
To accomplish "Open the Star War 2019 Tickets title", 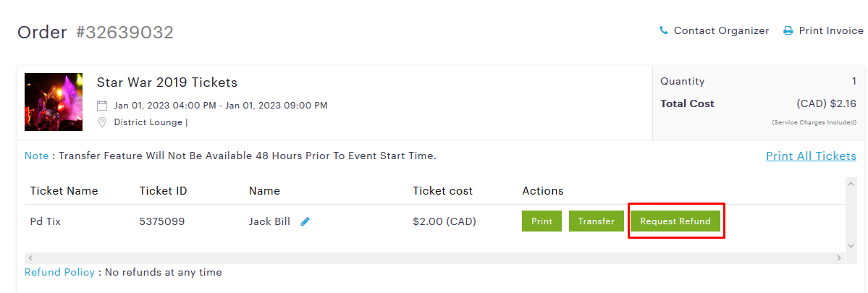I will tap(167, 82).
